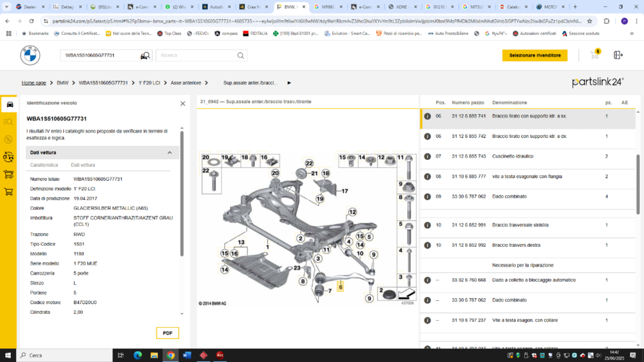Image resolution: width=644 pixels, height=362 pixels.
Task: Go to Home page breadcrumb link
Action: coord(33,83)
